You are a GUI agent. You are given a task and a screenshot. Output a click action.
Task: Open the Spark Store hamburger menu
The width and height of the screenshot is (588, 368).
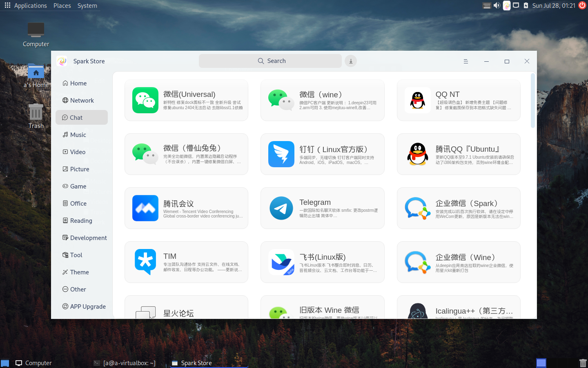tap(465, 61)
